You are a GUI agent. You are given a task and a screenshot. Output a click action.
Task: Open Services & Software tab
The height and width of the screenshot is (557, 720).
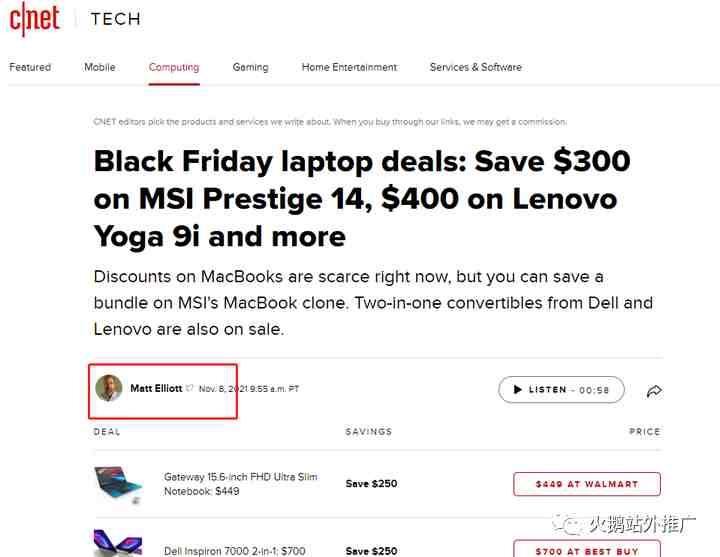[x=476, y=67]
